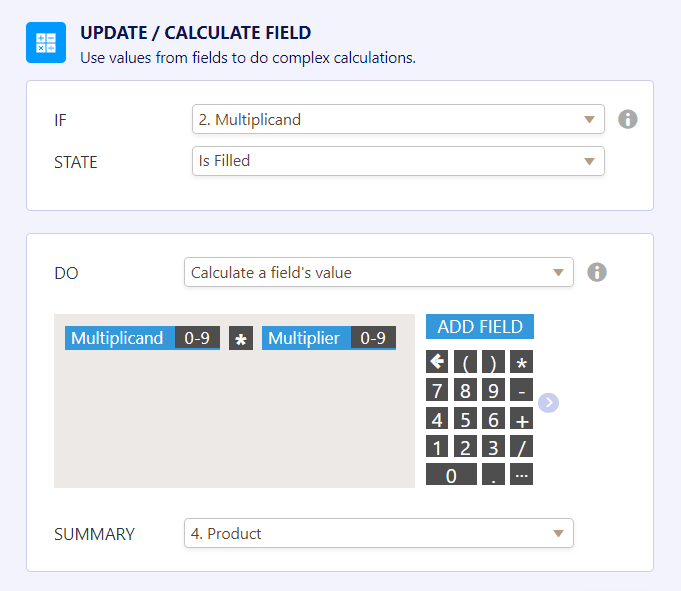This screenshot has height=591, width=681.
Task: Click the backspace arrow key on keypad
Action: [x=437, y=362]
